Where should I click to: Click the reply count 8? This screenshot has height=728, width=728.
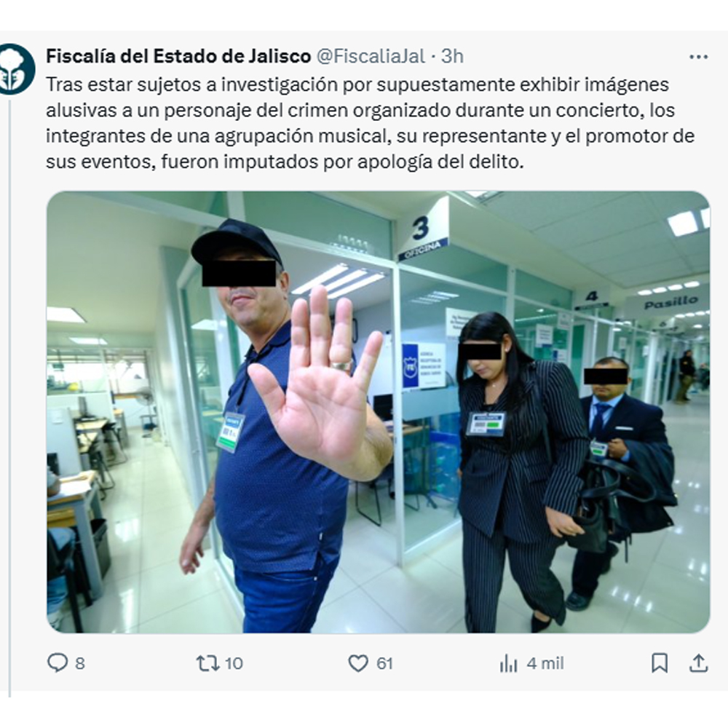pos(80,663)
